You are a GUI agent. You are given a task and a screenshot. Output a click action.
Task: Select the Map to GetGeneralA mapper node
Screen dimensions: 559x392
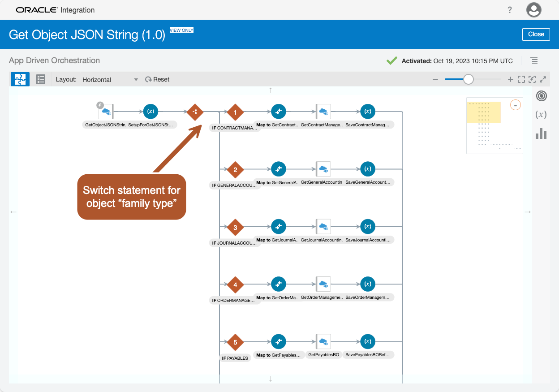279,169
